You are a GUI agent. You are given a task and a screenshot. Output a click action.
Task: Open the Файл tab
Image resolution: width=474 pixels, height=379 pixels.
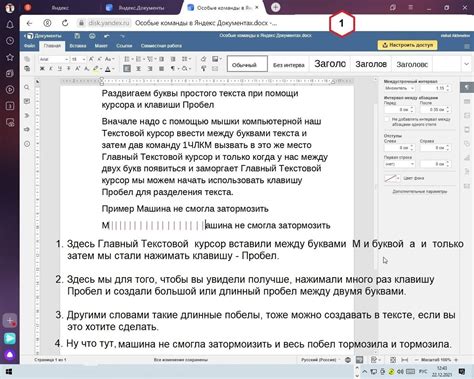point(29,46)
